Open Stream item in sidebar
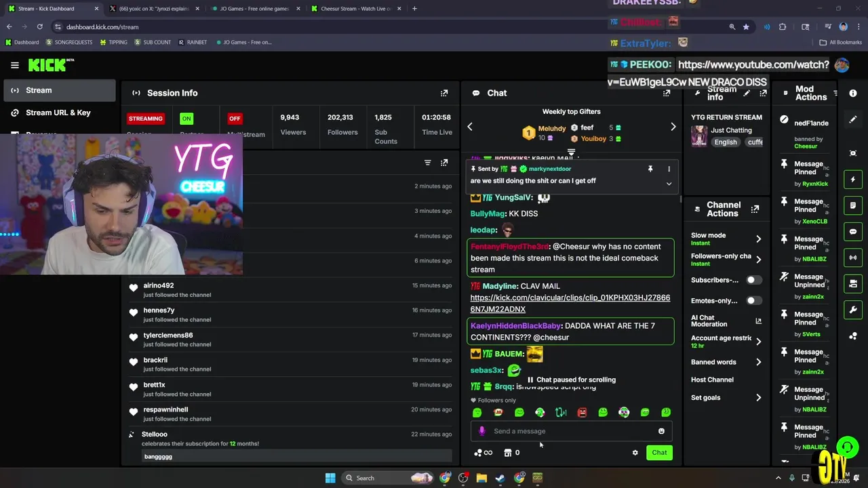868x488 pixels. point(59,90)
